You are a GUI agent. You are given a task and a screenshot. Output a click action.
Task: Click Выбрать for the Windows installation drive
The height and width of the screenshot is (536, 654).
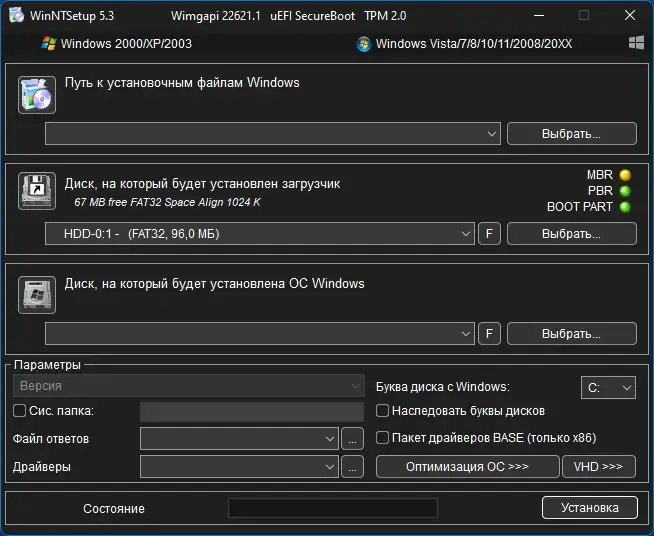[571, 333]
